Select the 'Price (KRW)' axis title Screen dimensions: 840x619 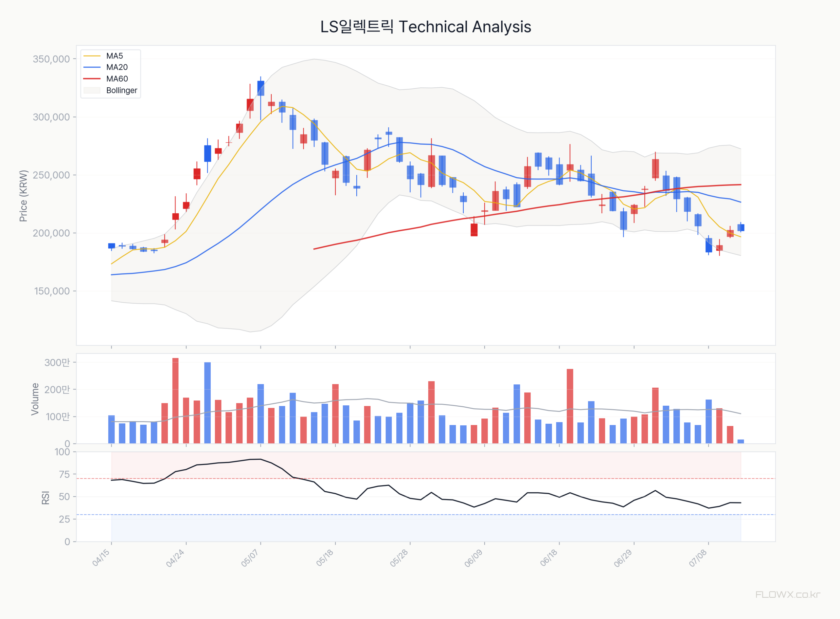pos(23,196)
